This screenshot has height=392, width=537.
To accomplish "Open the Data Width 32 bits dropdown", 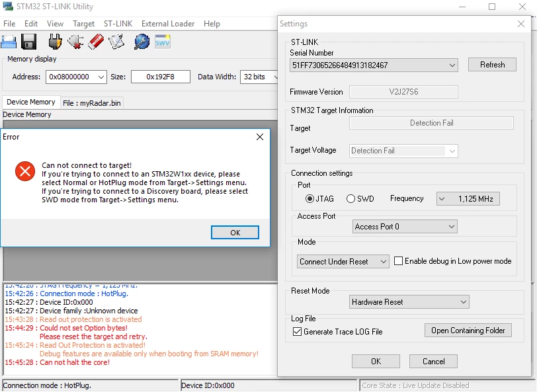I will (x=260, y=77).
